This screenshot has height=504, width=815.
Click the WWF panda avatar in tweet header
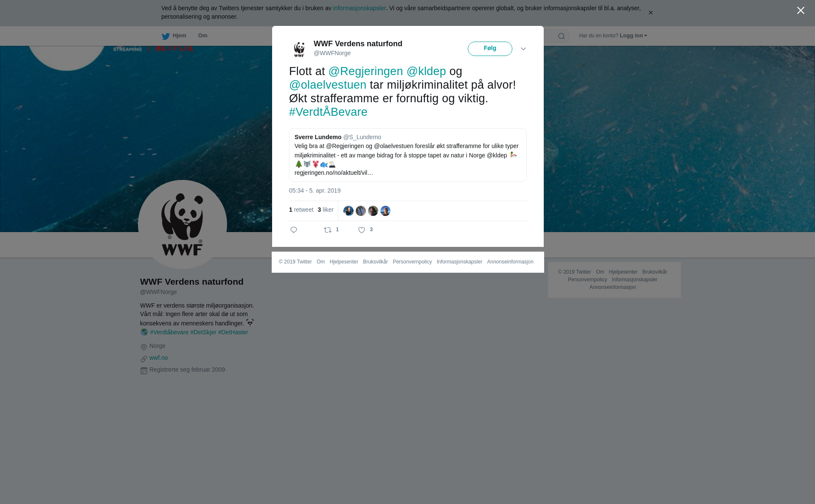click(299, 49)
